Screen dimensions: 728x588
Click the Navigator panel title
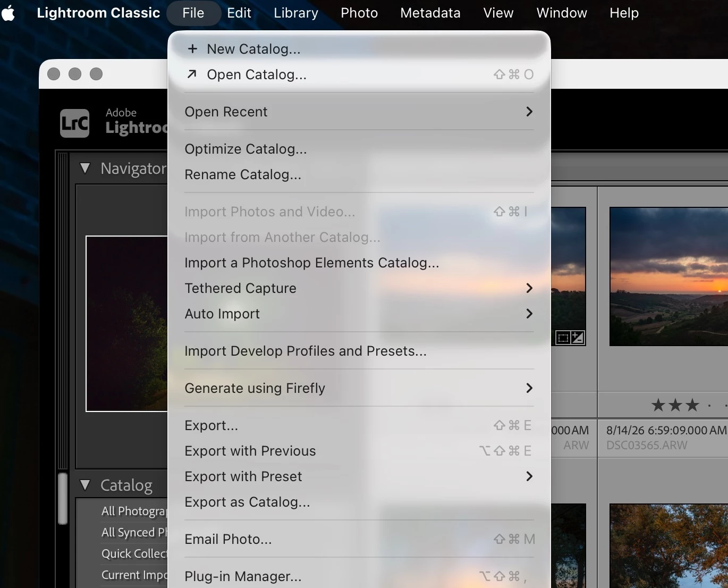133,169
